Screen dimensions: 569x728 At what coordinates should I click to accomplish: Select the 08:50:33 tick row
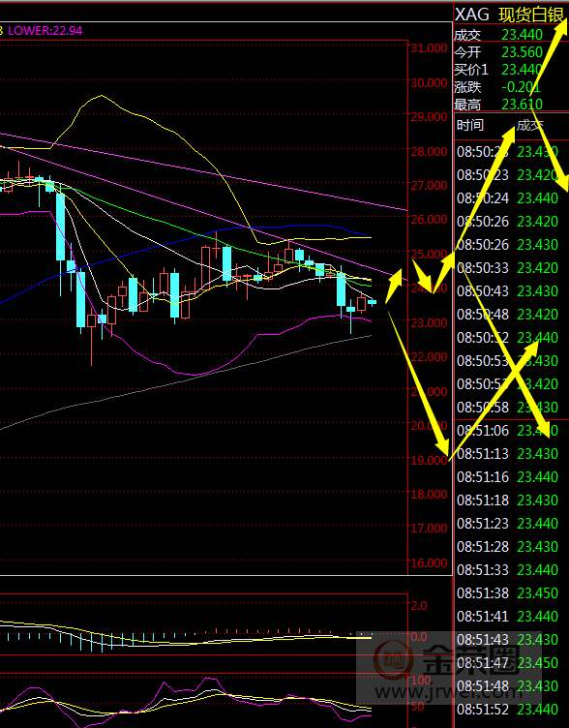[x=511, y=268]
